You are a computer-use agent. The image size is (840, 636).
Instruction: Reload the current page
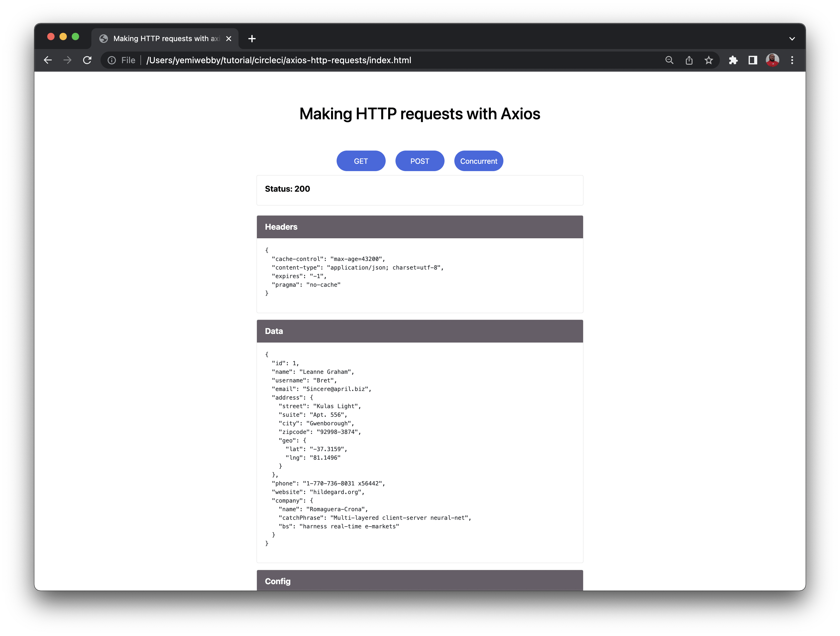tap(87, 60)
